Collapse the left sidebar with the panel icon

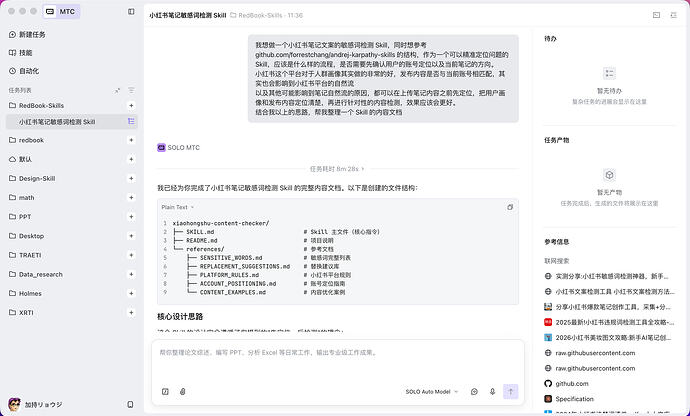131,11
